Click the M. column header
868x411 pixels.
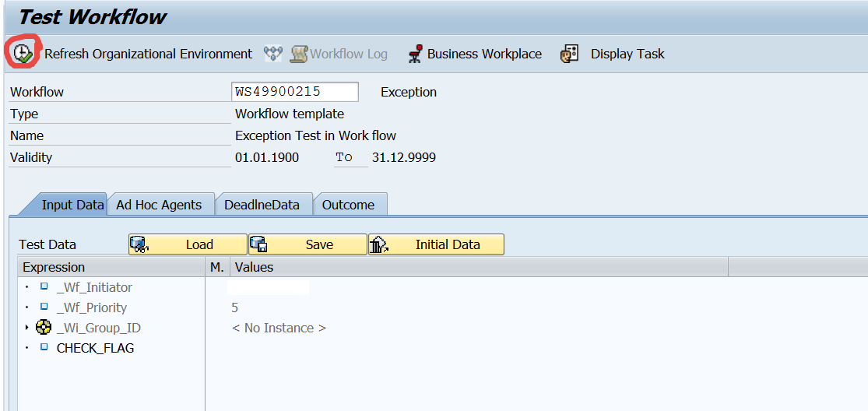pyautogui.click(x=217, y=267)
